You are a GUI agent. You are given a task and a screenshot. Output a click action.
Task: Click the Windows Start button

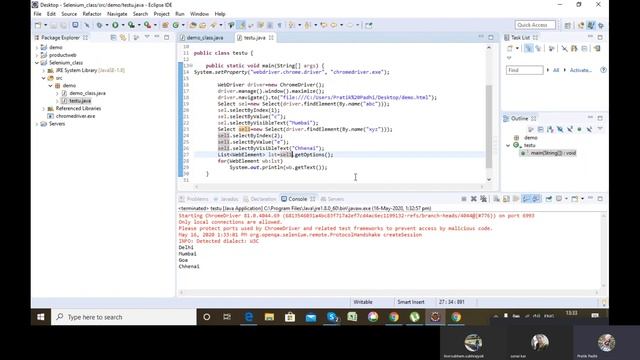pos(40,317)
